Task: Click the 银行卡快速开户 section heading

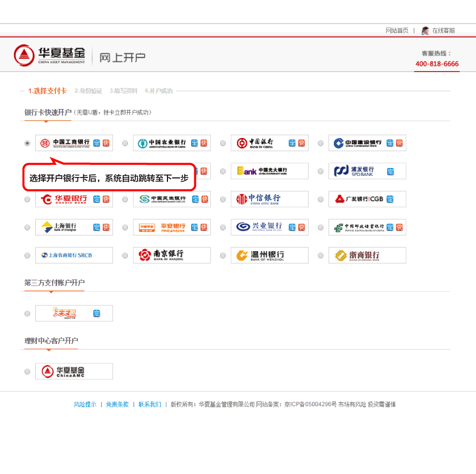Action: point(48,112)
